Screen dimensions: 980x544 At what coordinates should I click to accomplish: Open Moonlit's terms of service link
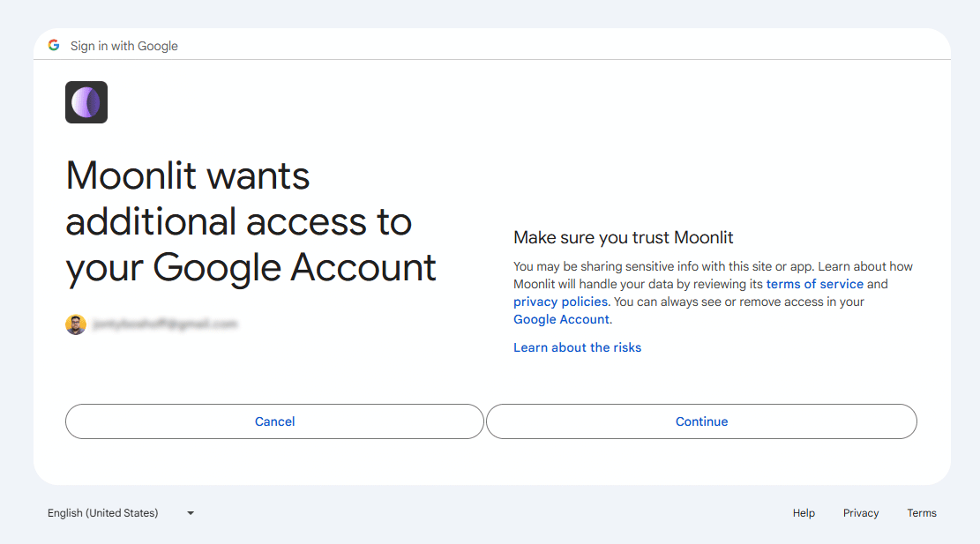point(815,283)
